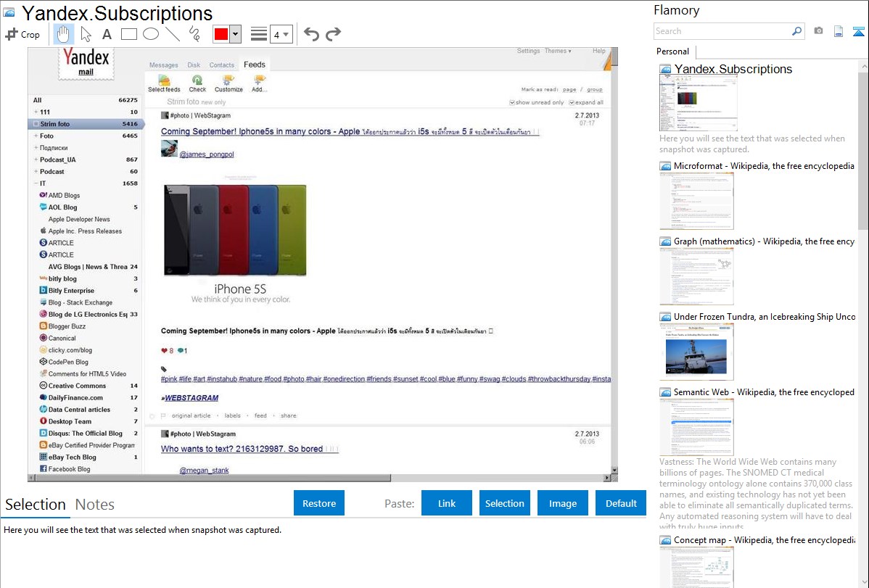Select the straight line tool
Image resolution: width=869 pixels, height=588 pixels.
click(x=173, y=34)
